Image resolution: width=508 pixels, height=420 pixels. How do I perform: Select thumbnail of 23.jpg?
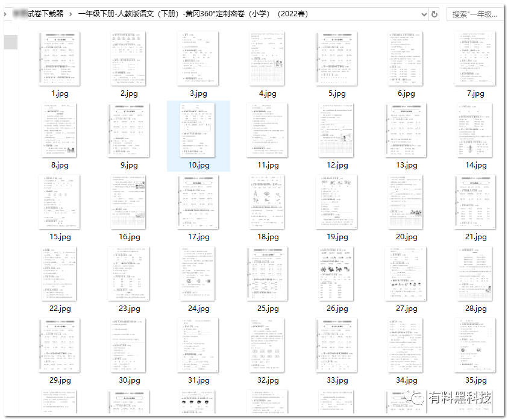coord(128,274)
